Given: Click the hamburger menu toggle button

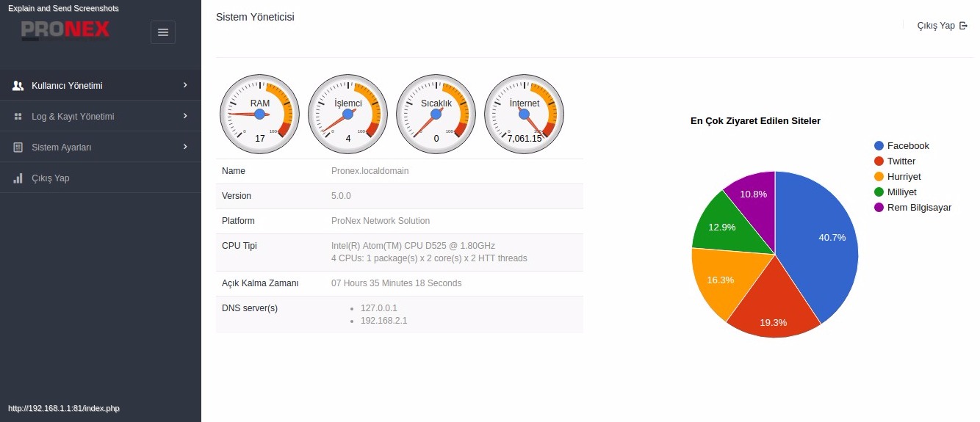Looking at the screenshot, I should coord(163,32).
